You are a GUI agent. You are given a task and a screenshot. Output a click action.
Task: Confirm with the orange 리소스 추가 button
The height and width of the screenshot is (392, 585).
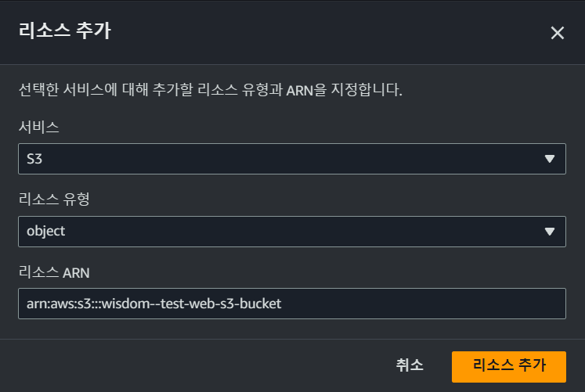509,367
